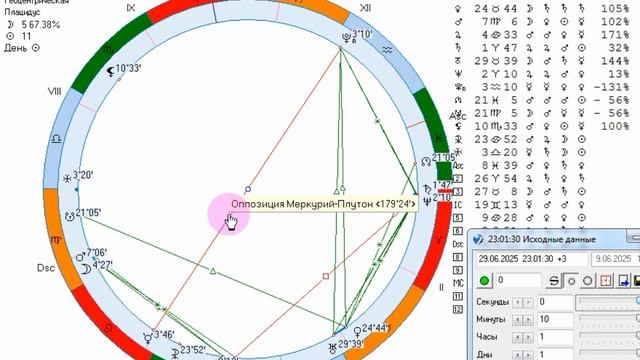Click the Плацидус house system label
The height and width of the screenshot is (360, 640).
[x=22, y=12]
